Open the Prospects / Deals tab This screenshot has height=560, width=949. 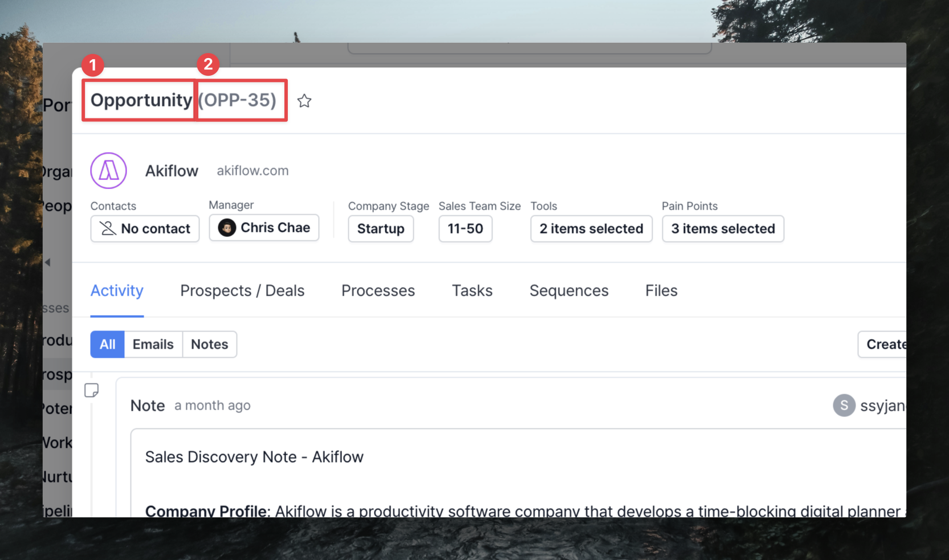coord(242,291)
